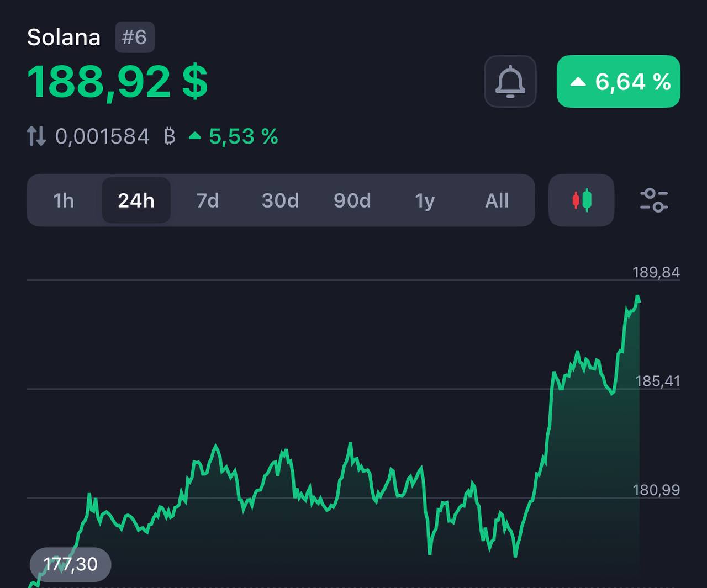Tap the white arrow in 6,64 % badge
This screenshot has height=588, width=707.
point(578,82)
